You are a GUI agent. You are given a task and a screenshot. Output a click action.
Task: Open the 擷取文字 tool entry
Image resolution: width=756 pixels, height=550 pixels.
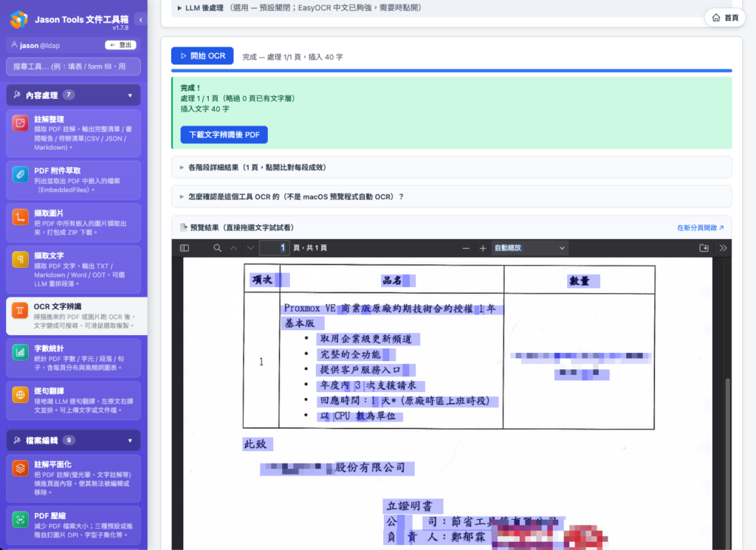[x=73, y=269]
